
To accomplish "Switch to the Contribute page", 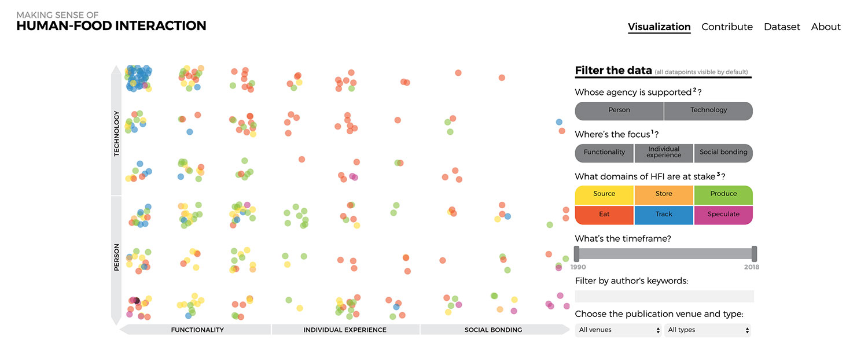I will tap(727, 27).
